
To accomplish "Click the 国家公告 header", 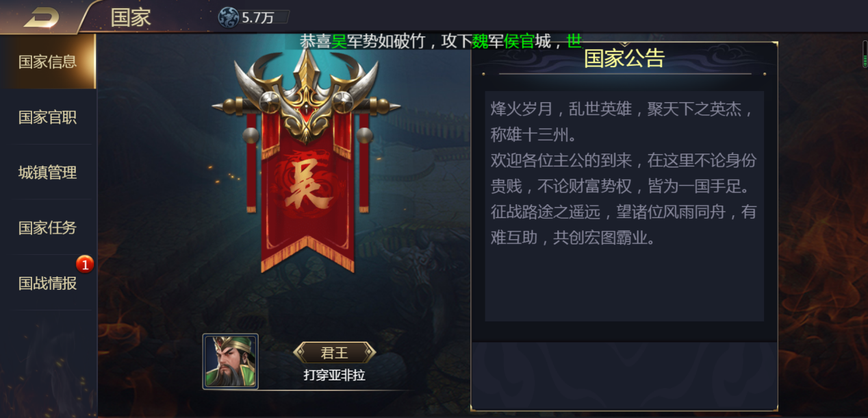I will click(624, 58).
